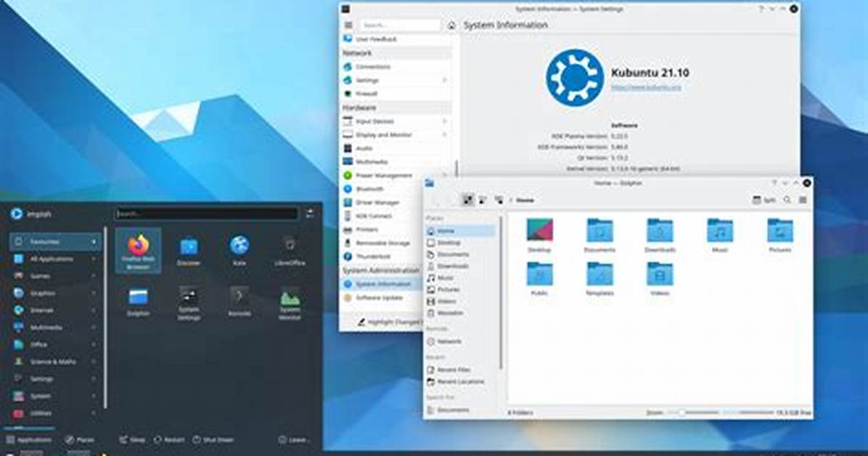
Task: Open the Science & Maths category
Action: point(55,362)
